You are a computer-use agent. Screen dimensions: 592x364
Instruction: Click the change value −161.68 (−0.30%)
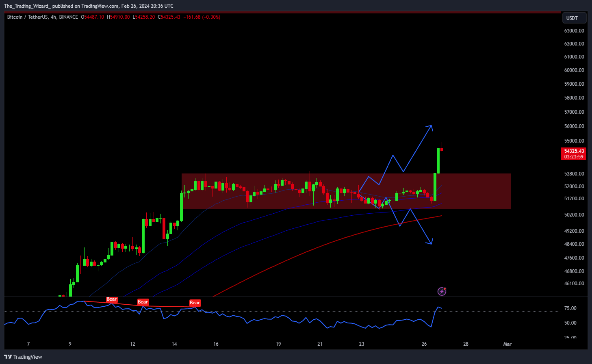click(202, 17)
